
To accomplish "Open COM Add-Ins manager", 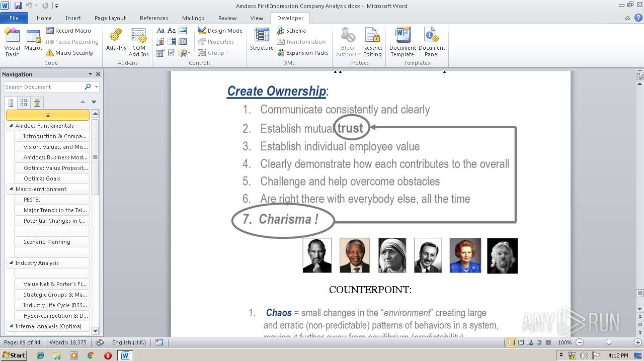I will point(138,42).
